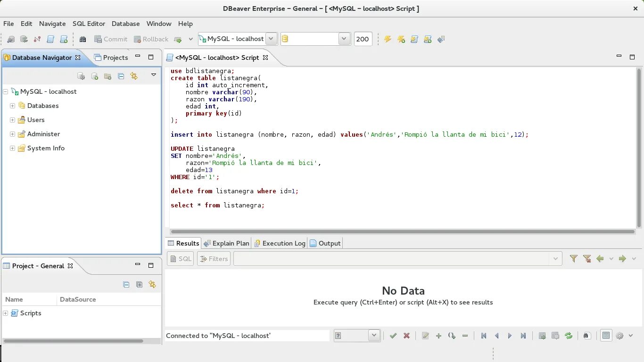Go to last row in results
This screenshot has height=362, width=644.
click(523, 336)
